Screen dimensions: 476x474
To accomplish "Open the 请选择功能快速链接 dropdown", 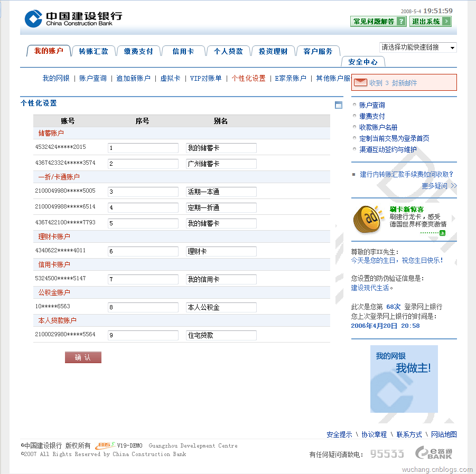I will point(418,48).
